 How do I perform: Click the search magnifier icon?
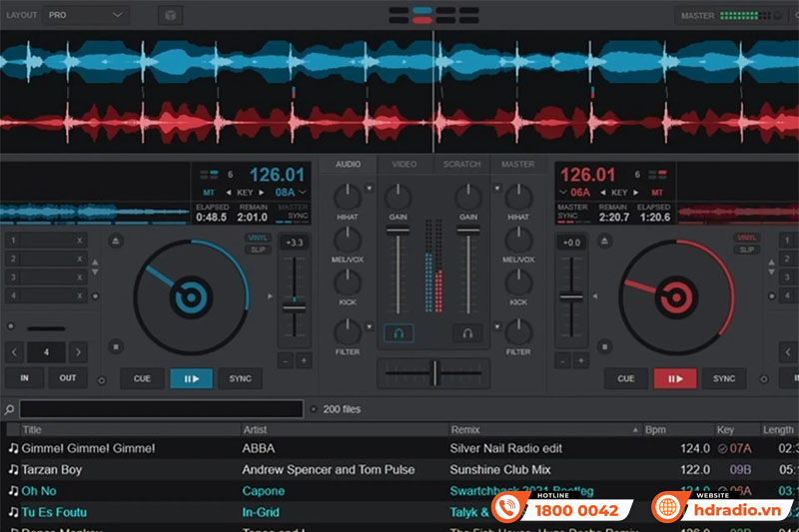9,409
